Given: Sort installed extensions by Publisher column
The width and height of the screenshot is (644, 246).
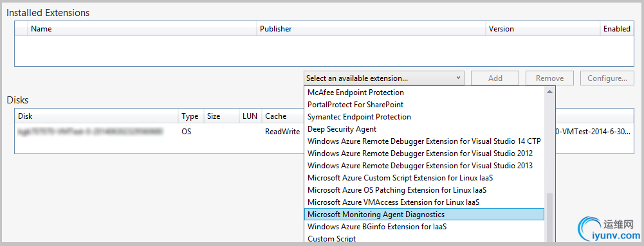Looking at the screenshot, I should pyautogui.click(x=371, y=29).
